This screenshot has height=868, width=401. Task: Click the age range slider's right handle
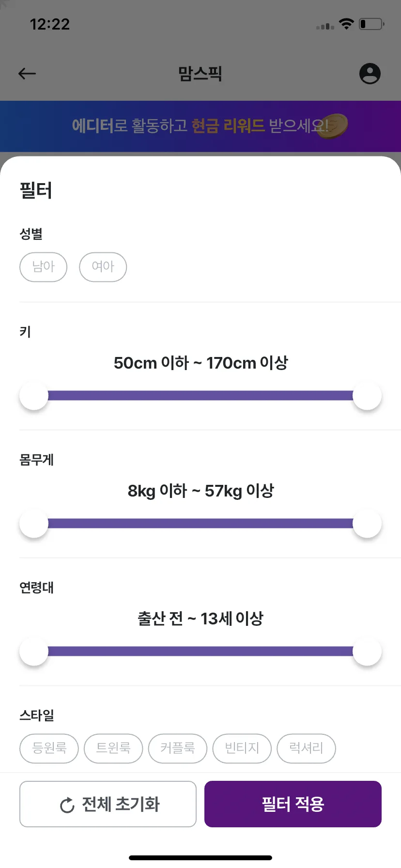367,651
